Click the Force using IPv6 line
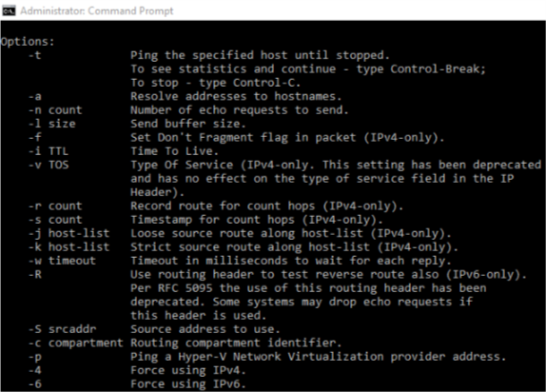Screen dimensions: 546x392 tap(137, 384)
